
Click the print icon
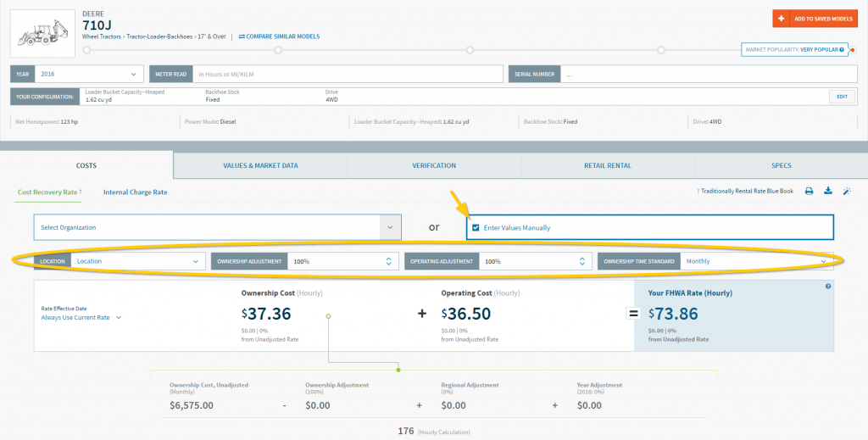(809, 191)
